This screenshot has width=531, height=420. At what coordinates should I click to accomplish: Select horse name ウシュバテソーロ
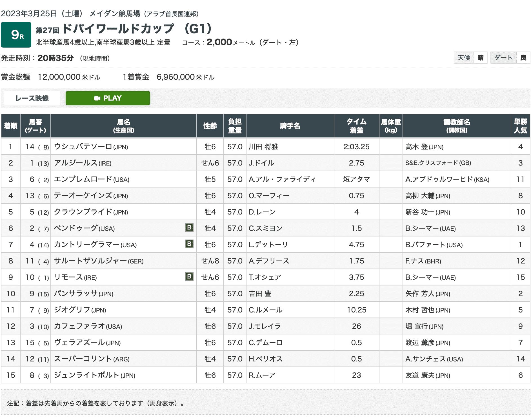83,147
